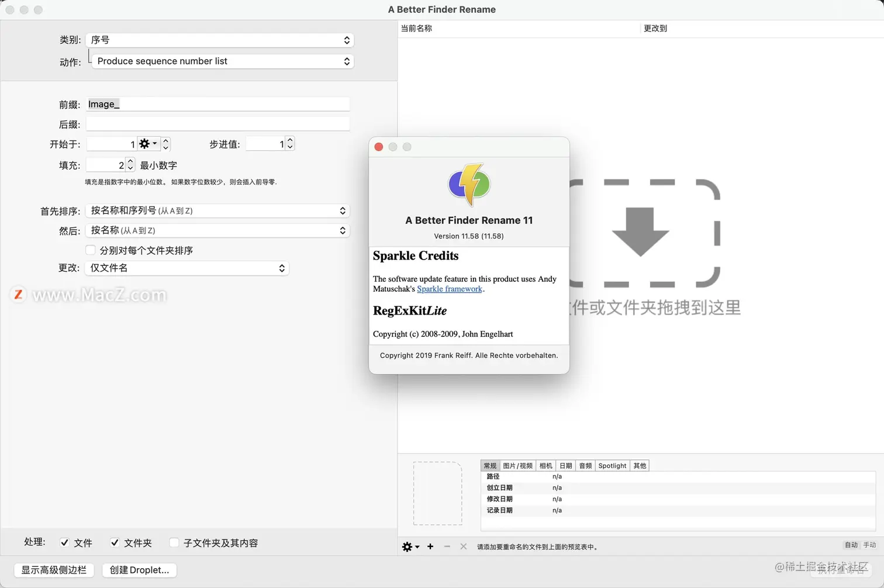Switch to the 日期 metadata tab
The image size is (884, 588).
pos(566,466)
